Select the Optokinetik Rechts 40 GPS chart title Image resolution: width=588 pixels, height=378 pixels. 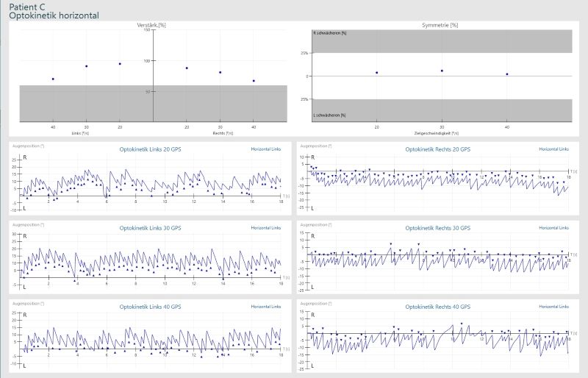(x=437, y=306)
